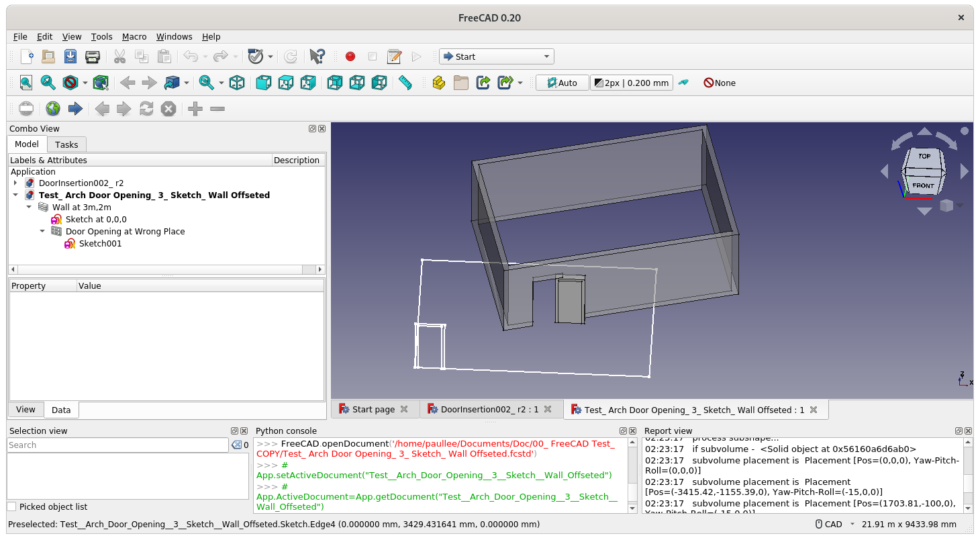
Task: Open the workbench selector showing Start
Action: [x=496, y=56]
